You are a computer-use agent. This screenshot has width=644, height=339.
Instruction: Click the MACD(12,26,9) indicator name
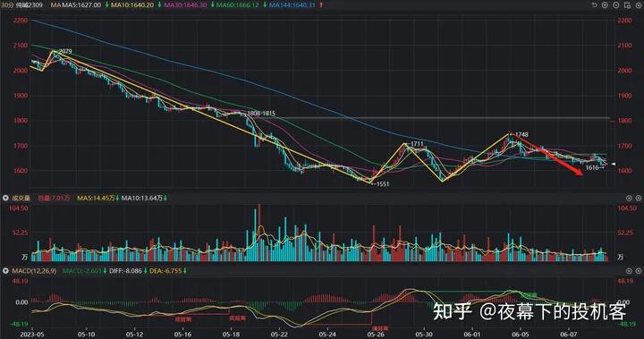(x=34, y=271)
